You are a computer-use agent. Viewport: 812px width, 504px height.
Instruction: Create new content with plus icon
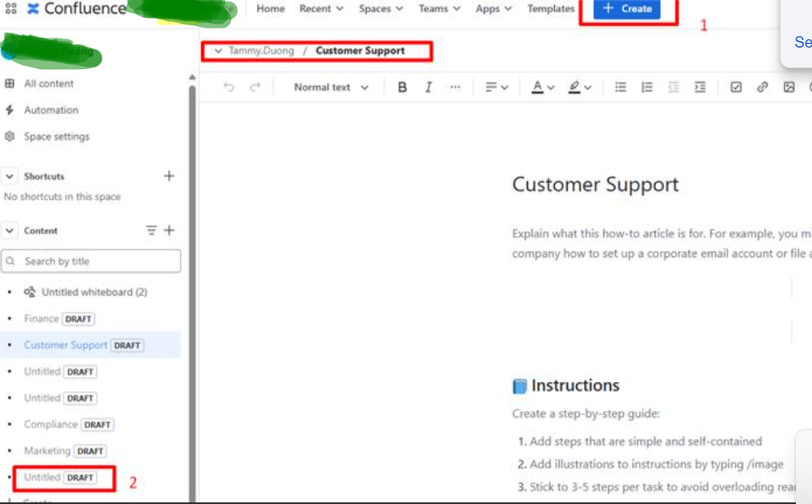tap(168, 230)
